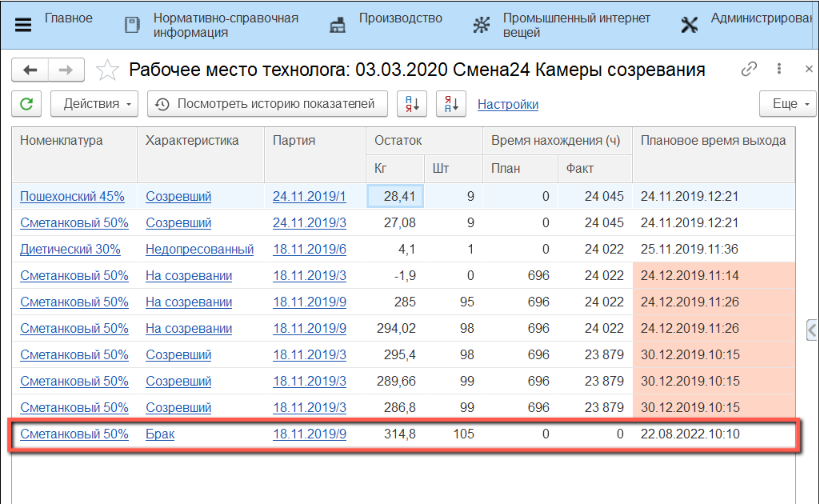Sort ascending with the A-Z icon
819x504 pixels.
(412, 104)
